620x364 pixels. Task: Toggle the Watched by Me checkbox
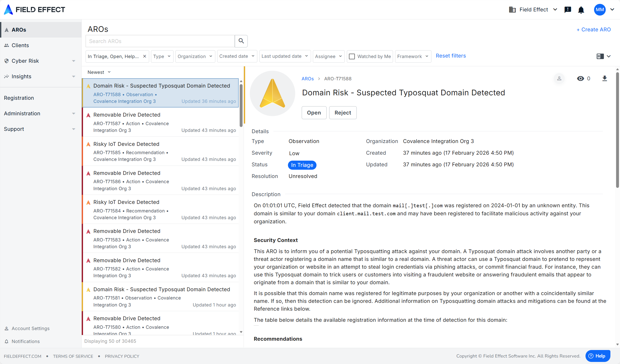coord(352,56)
